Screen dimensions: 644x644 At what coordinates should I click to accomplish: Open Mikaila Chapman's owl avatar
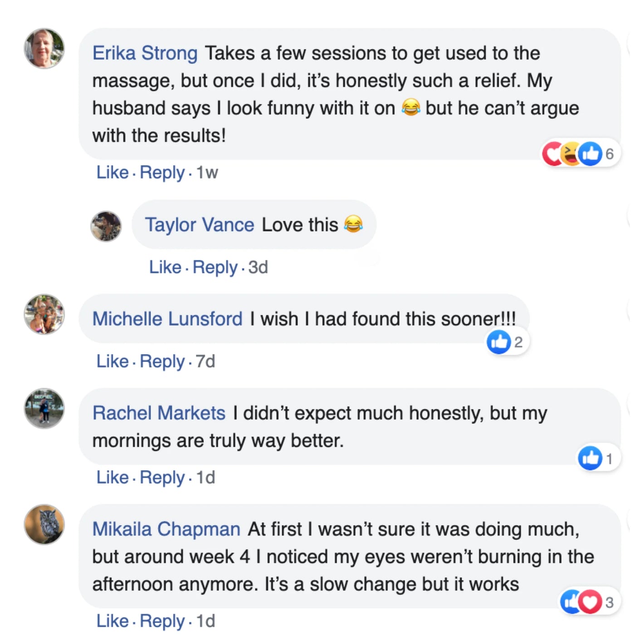tap(44, 524)
